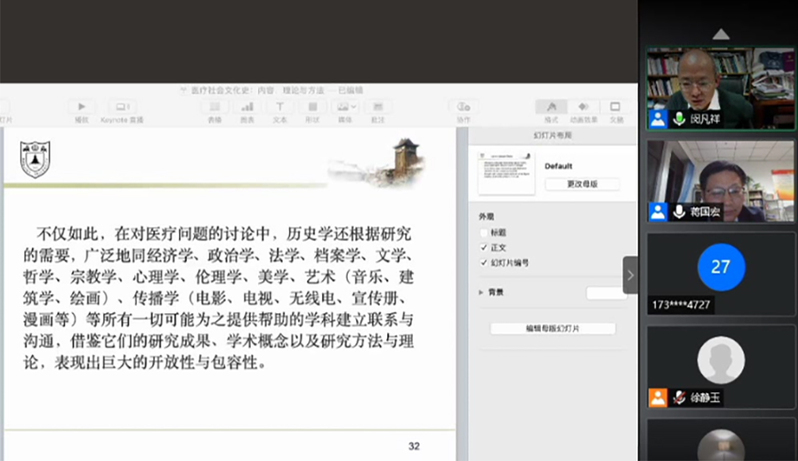Insert a chart using toolbar icon

click(246, 107)
